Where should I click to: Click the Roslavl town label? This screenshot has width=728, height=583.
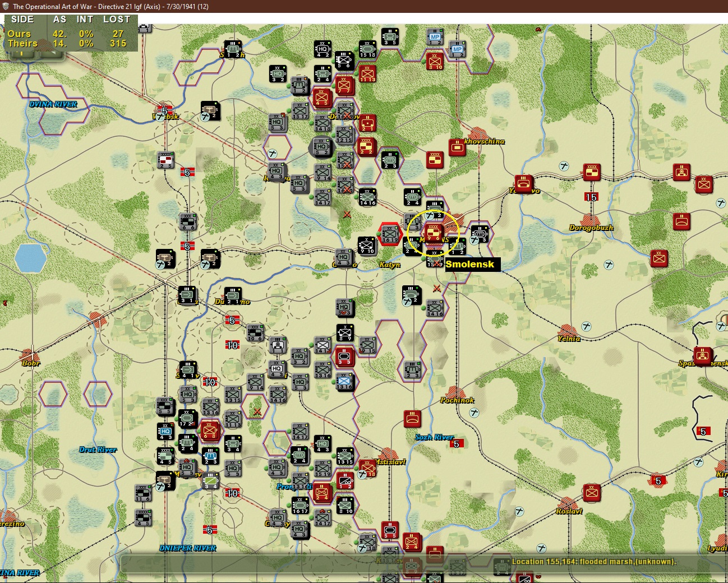pos(569,511)
